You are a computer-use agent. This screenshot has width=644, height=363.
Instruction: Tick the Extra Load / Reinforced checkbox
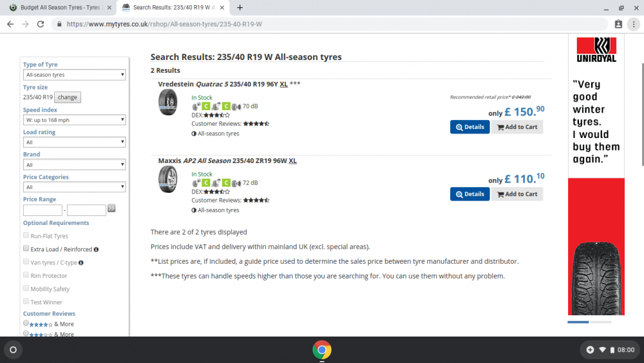pos(26,248)
